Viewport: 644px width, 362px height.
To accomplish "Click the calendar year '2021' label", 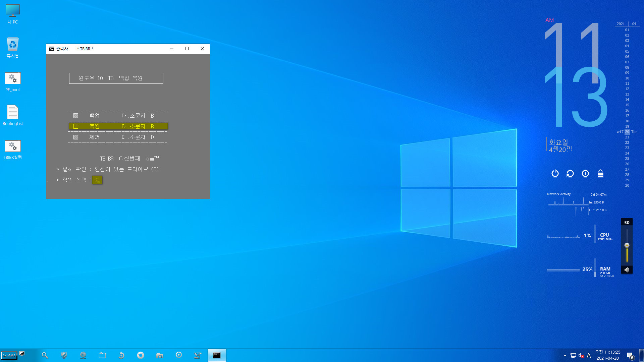I will tap(621, 24).
